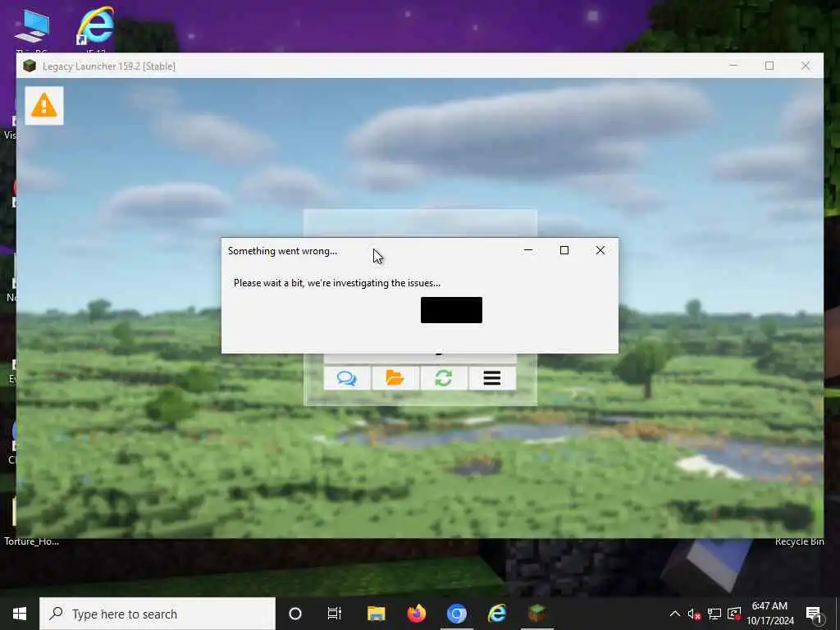This screenshot has width=840, height=630.
Task: Minimize the Something went wrong dialog
Action: point(528,250)
